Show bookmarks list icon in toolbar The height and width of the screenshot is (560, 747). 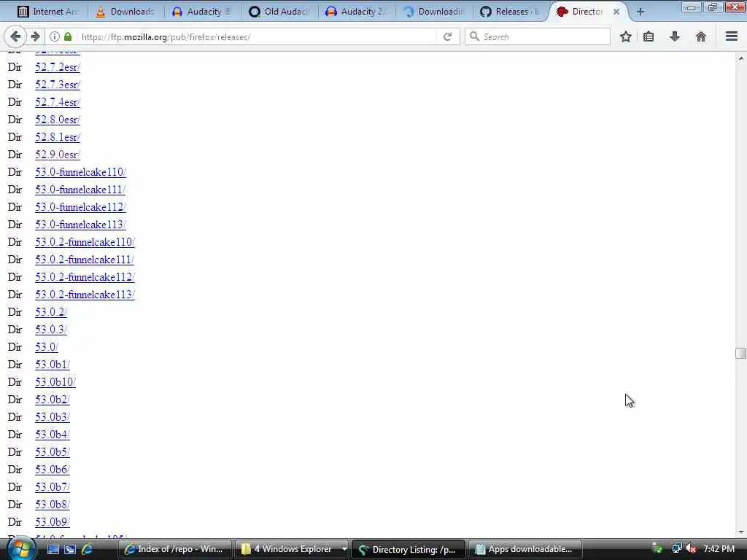[x=649, y=36]
